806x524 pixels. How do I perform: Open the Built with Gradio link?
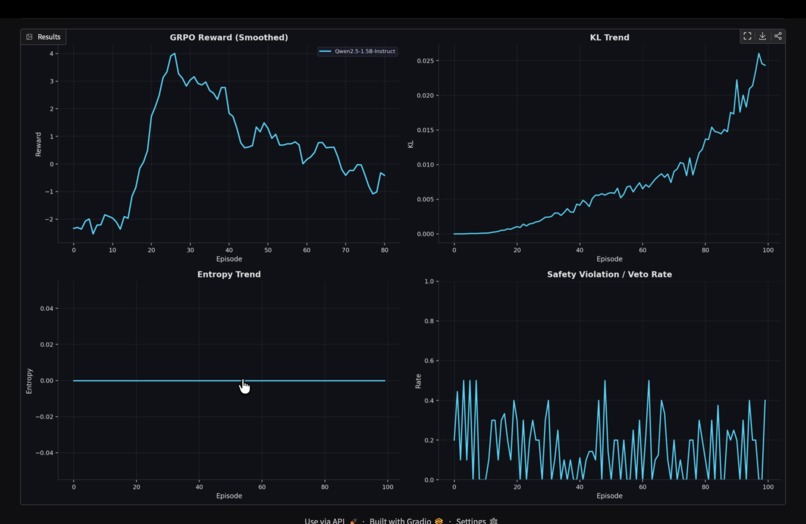pos(406,520)
